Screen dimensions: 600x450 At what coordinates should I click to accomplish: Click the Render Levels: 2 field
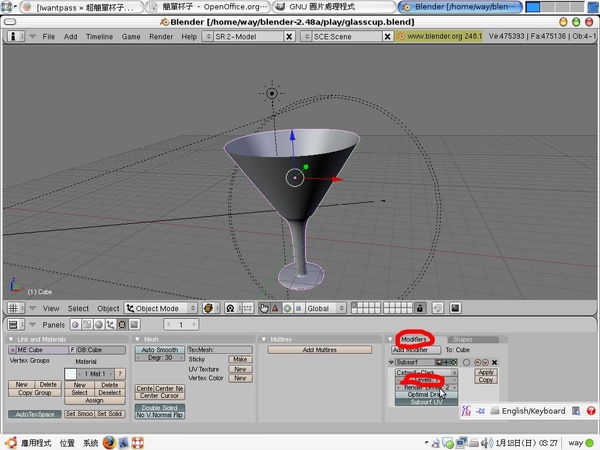click(426, 387)
